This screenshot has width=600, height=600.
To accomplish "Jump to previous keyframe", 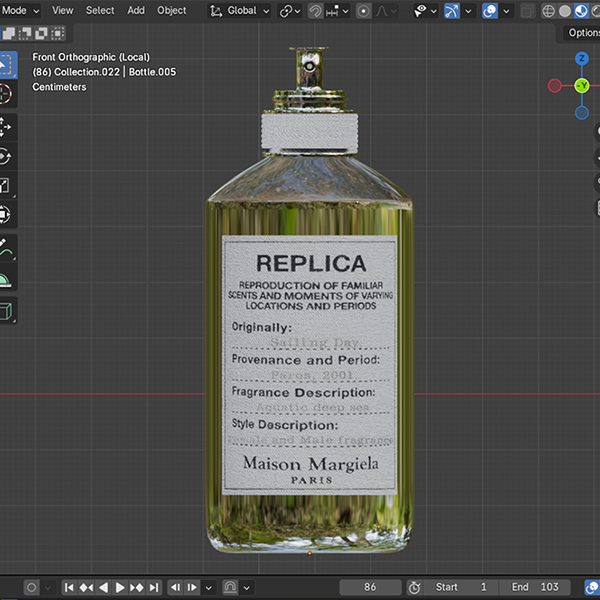I will point(86,587).
